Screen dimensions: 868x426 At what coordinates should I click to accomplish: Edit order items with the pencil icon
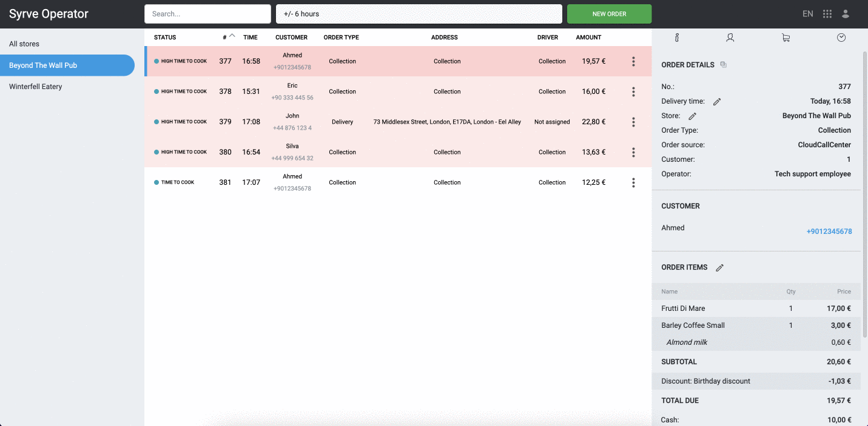point(720,268)
